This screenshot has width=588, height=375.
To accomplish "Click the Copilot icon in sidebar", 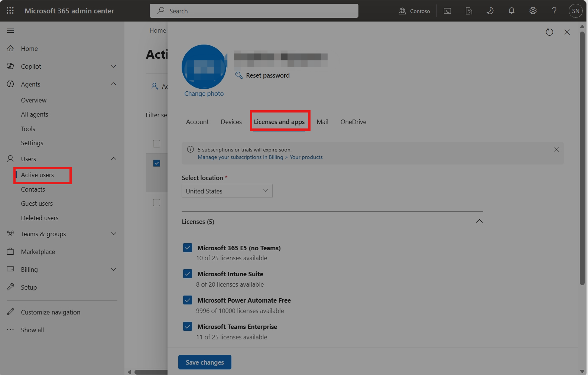I will click(10, 66).
